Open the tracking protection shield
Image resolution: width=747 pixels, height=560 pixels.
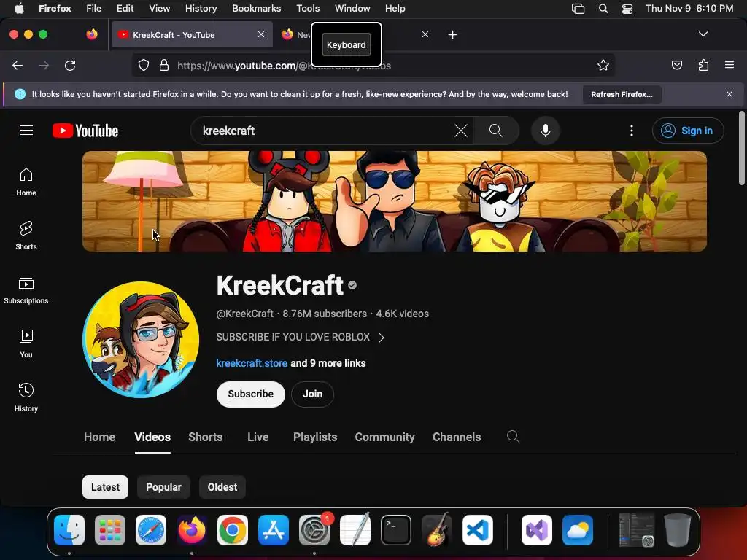(144, 65)
